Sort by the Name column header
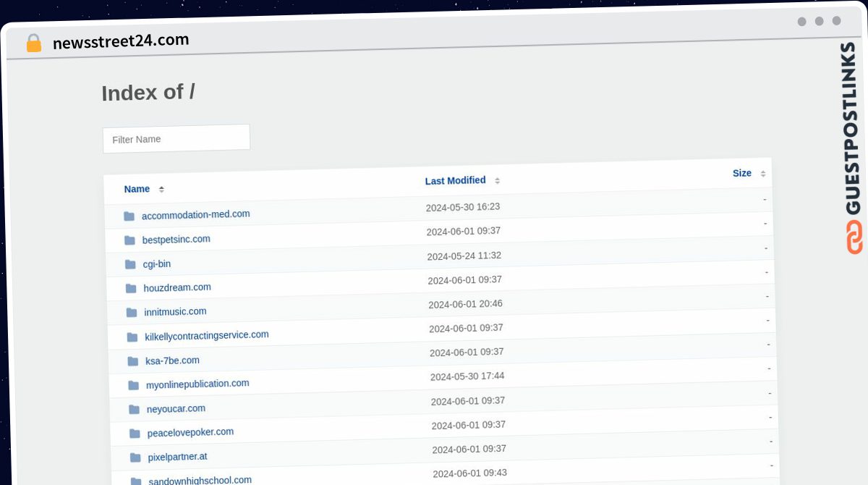 tap(137, 189)
